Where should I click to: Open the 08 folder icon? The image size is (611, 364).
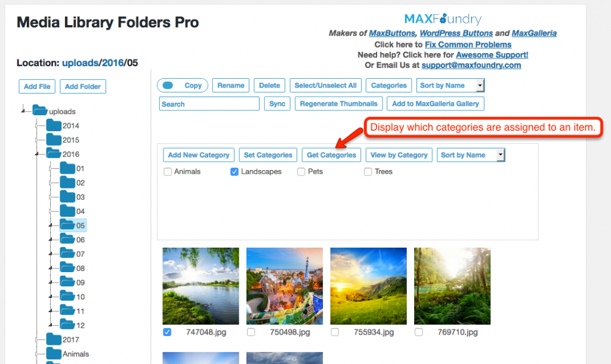point(67,268)
